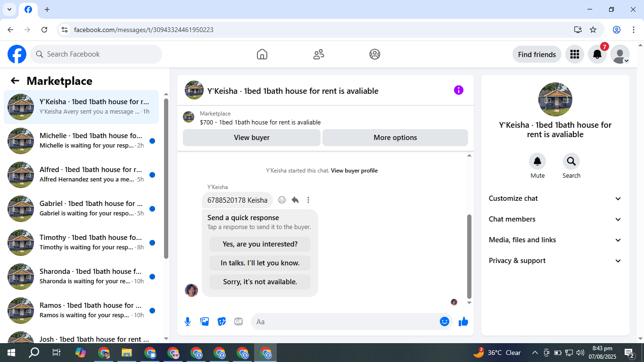644x362 pixels.
Task: Show hidden system tray icons
Action: click(535, 353)
